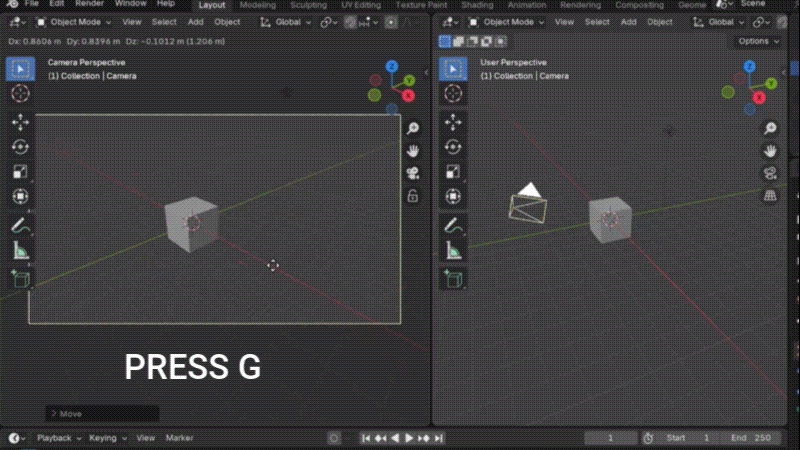Switch to the UV Editing workspace tab

[361, 5]
